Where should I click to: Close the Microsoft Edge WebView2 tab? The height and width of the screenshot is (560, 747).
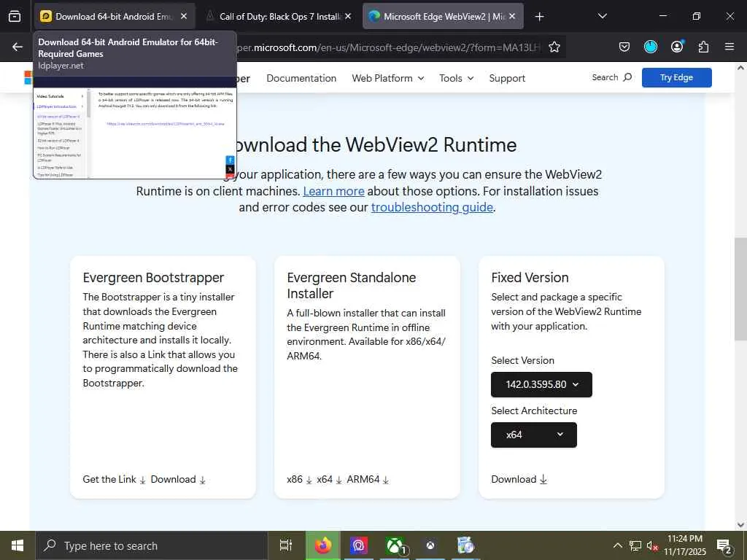click(x=512, y=16)
